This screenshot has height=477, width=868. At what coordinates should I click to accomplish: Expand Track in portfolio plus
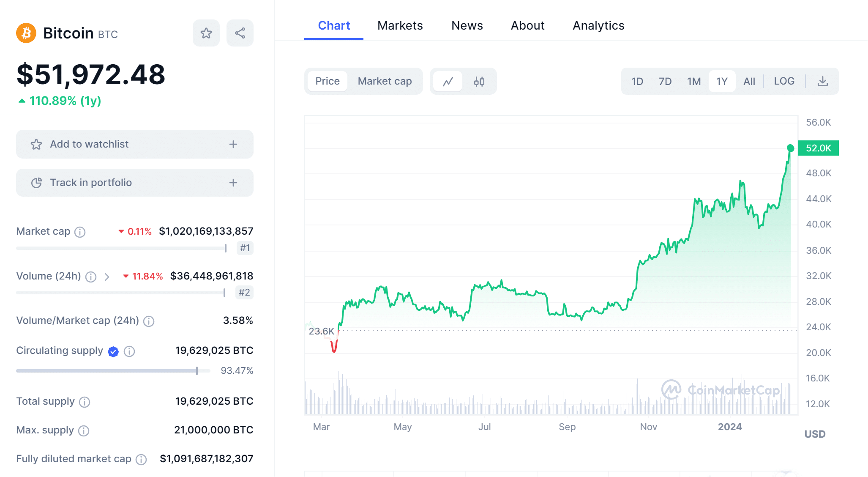point(233,183)
